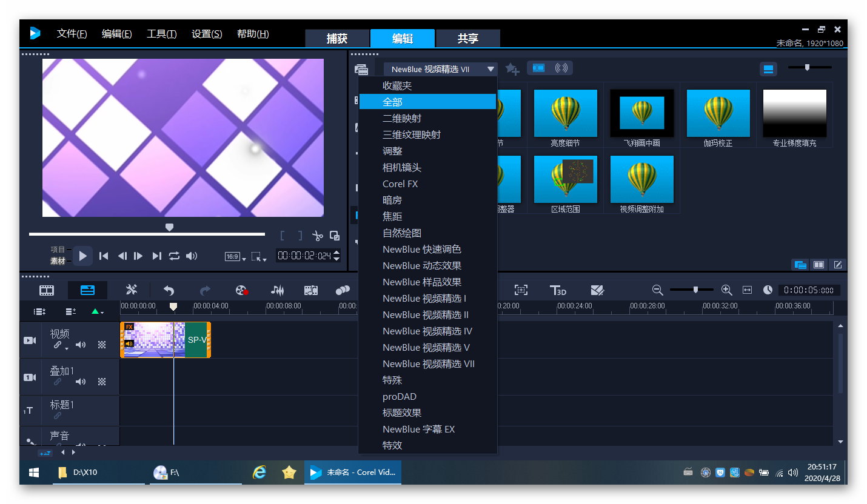This screenshot has height=504, width=867.
Task: Switch to the 共享 tab
Action: pyautogui.click(x=467, y=39)
